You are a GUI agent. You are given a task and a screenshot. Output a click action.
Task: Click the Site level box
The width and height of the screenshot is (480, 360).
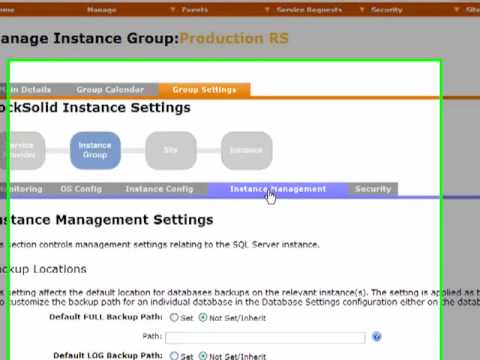[x=171, y=150]
